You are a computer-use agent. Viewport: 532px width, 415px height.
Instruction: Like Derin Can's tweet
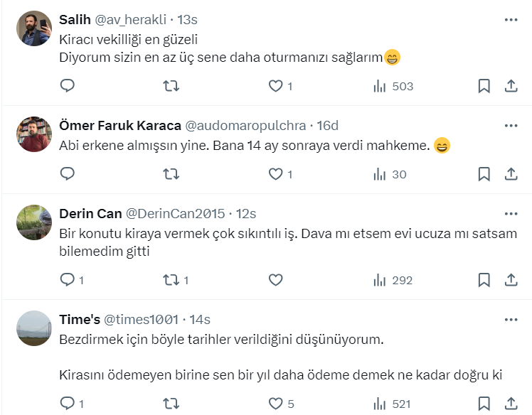275,280
